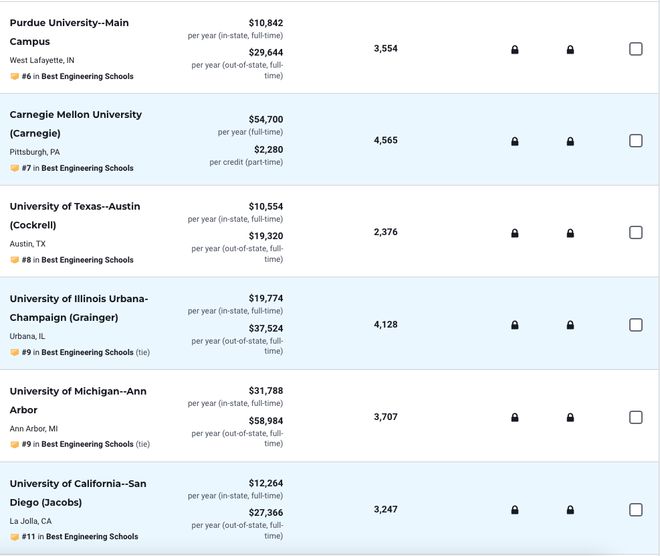The width and height of the screenshot is (660, 556).
Task: Select checkbox for University of Texas--Austin
Action: click(635, 232)
